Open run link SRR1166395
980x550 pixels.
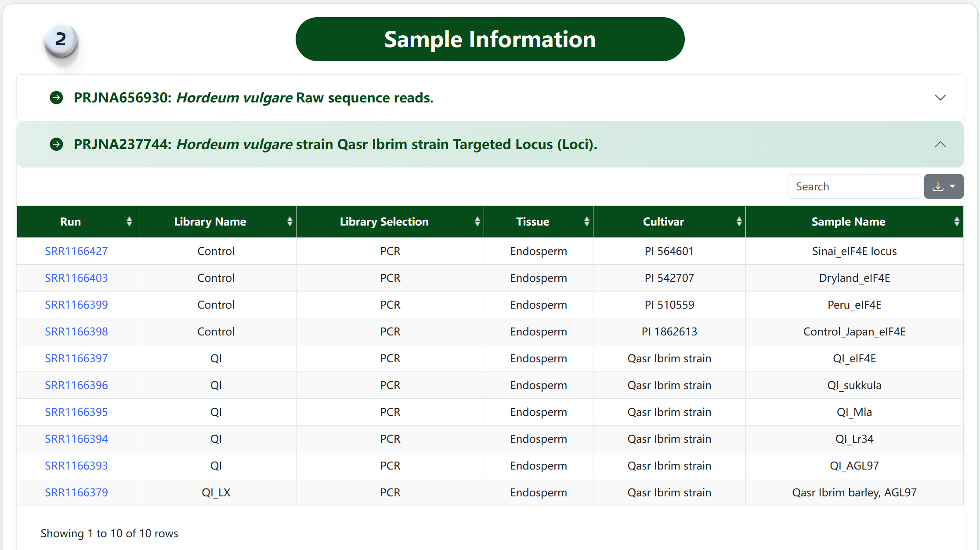[x=76, y=412]
